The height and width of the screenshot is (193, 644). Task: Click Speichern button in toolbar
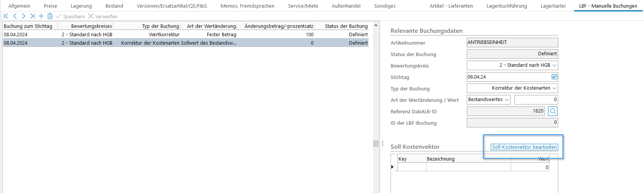point(70,16)
